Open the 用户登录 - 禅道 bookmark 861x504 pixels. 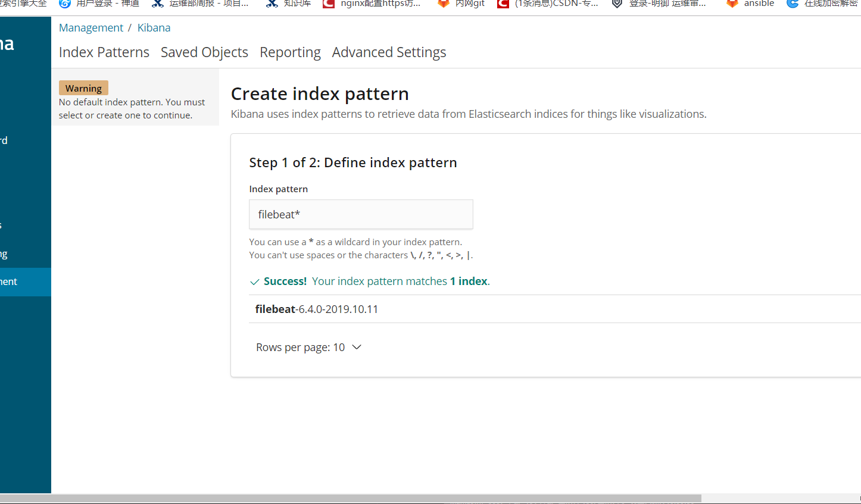[x=99, y=4]
